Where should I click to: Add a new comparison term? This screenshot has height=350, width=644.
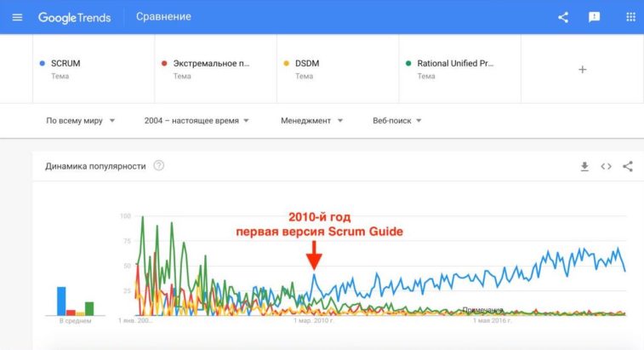point(582,69)
